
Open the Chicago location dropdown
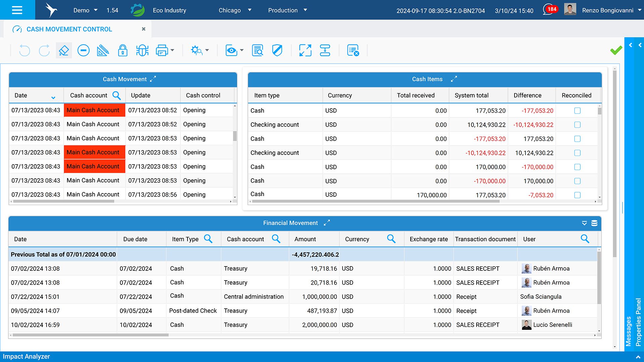point(249,10)
